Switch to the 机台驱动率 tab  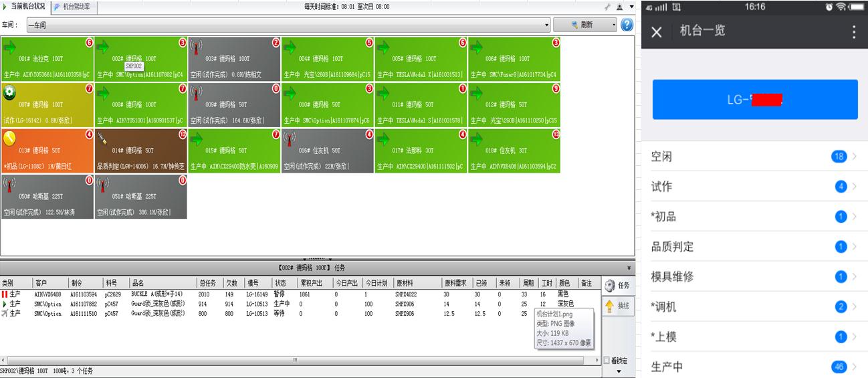pos(76,7)
